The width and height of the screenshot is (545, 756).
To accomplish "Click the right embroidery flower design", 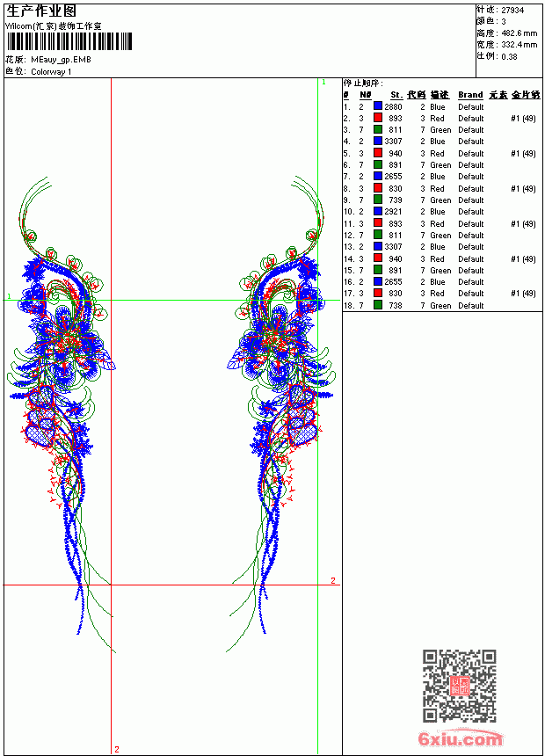I will point(280,415).
